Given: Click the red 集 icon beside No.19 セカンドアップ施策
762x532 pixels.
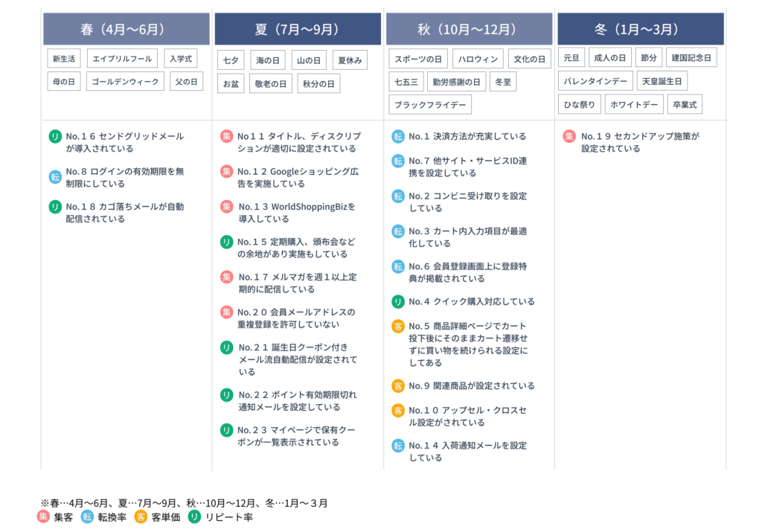Looking at the screenshot, I should (x=569, y=136).
